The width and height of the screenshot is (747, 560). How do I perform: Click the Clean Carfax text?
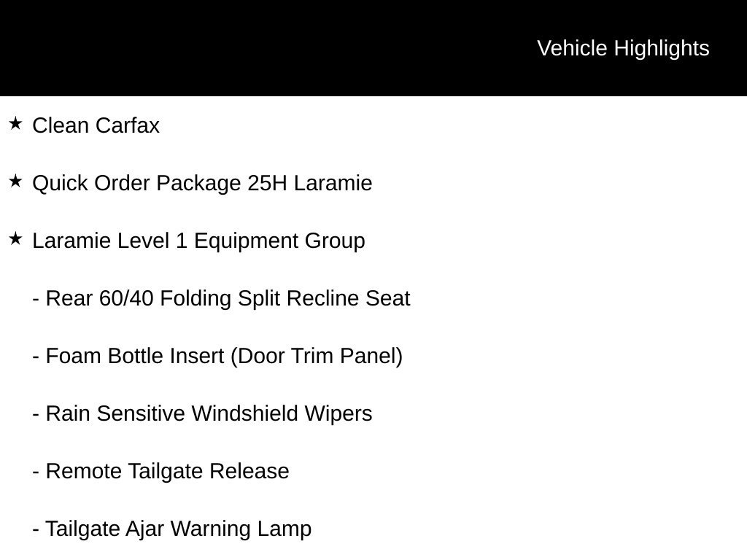coord(96,125)
